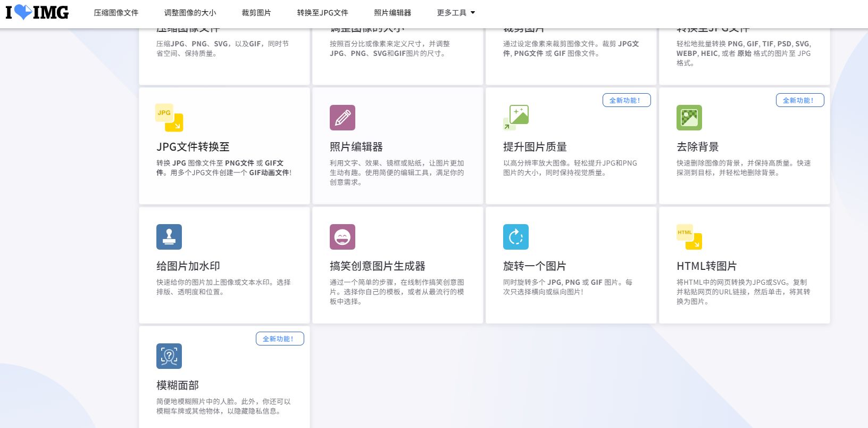
Task: Click 全新功能! badge on 提升图片质量 card
Action: [x=627, y=100]
